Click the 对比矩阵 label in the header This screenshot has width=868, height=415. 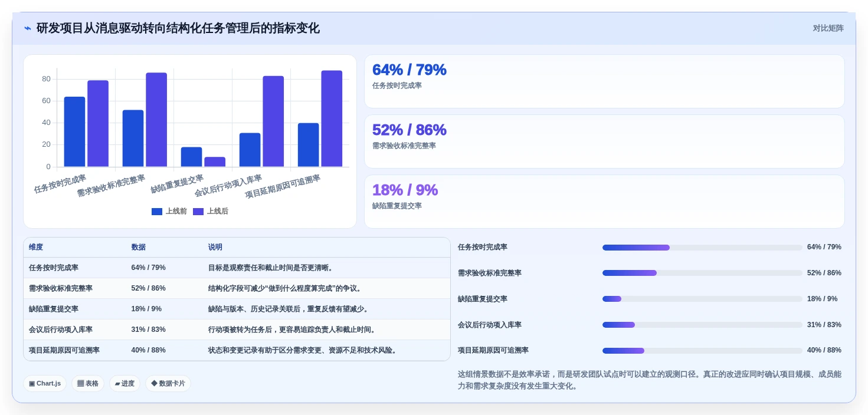point(828,28)
